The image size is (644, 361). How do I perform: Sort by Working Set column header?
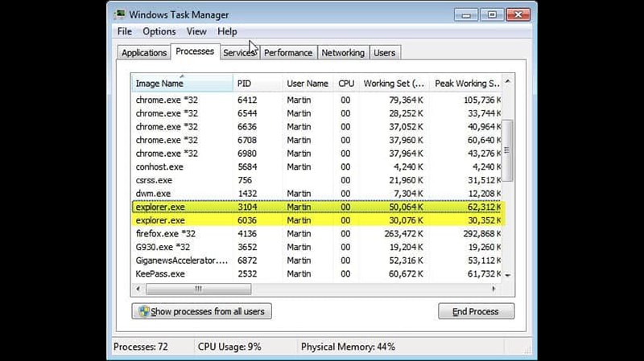point(393,84)
